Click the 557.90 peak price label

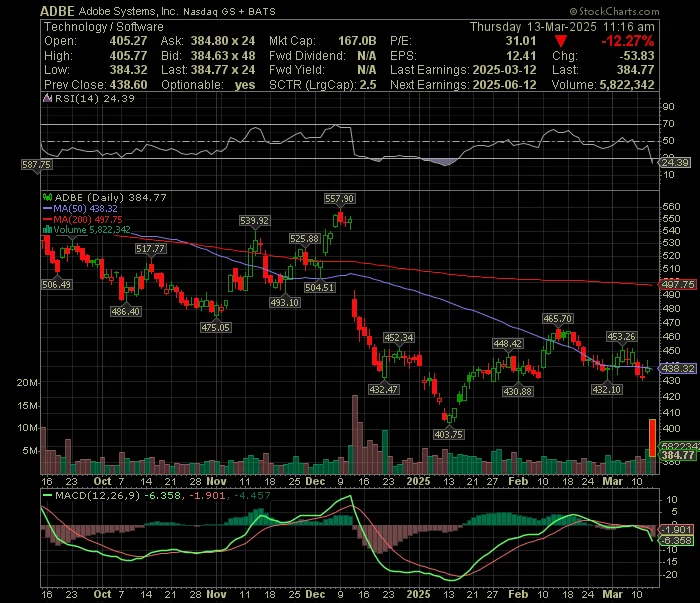click(x=340, y=199)
